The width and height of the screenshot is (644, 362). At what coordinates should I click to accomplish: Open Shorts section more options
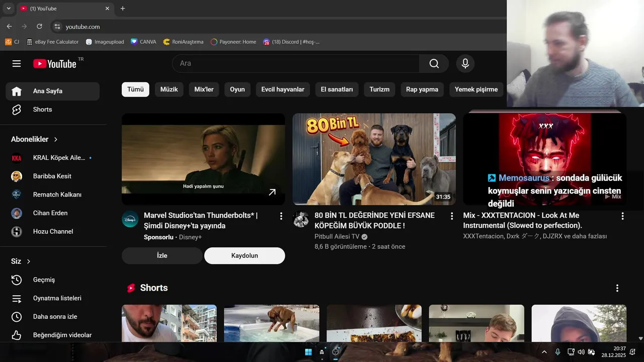tap(617, 288)
